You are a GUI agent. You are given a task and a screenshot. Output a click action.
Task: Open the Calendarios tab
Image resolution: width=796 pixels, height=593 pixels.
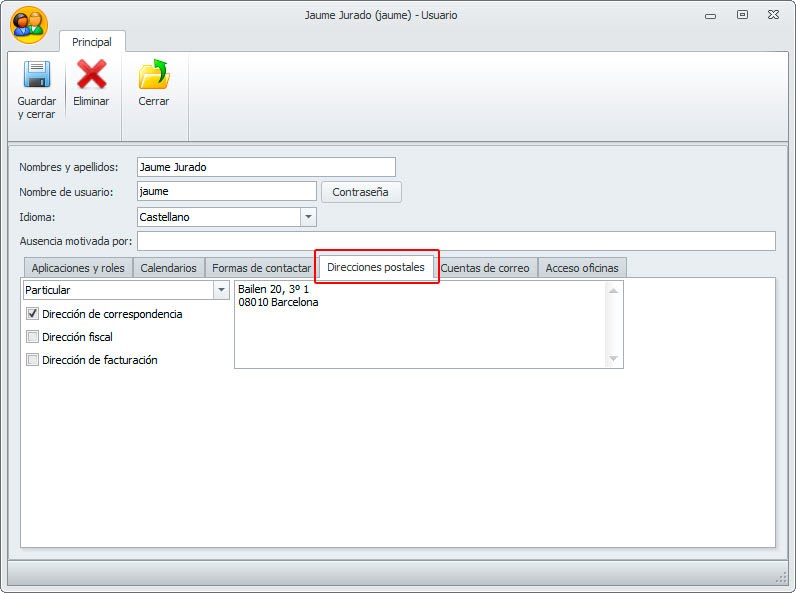(x=169, y=268)
